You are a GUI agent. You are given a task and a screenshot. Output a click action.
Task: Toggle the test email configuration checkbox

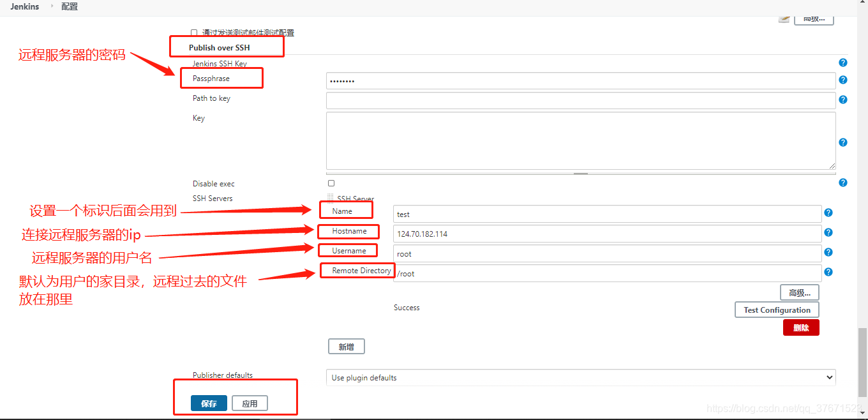194,33
